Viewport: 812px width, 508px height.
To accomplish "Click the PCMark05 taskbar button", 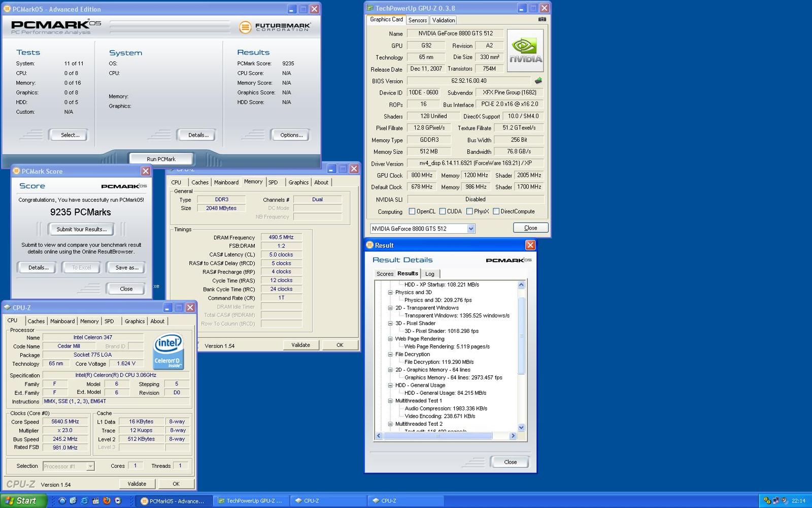I will [174, 501].
